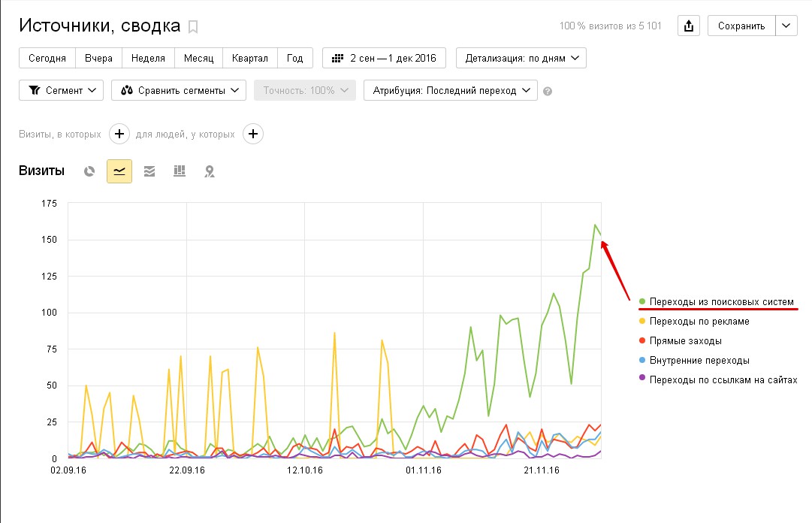
Task: Add a condition for Визиты, в которых
Action: 119,134
